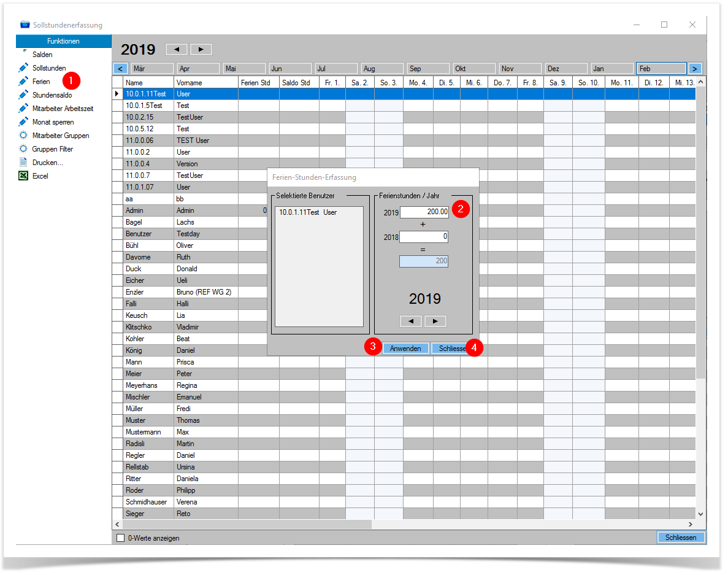Click the Vorname cell Bruno (REF WG 2)
Screen dimensions: 728x575
pyautogui.click(x=206, y=292)
